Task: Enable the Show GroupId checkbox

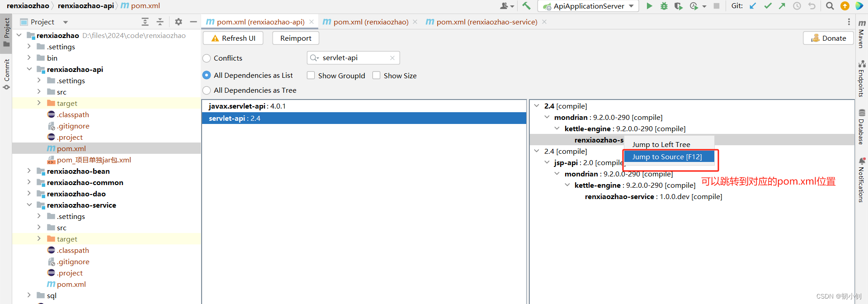Action: tap(311, 76)
